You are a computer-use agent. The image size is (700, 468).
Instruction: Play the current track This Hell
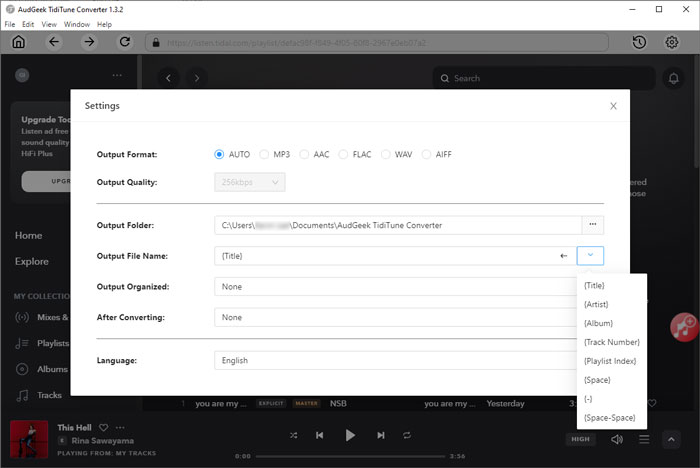click(350, 435)
